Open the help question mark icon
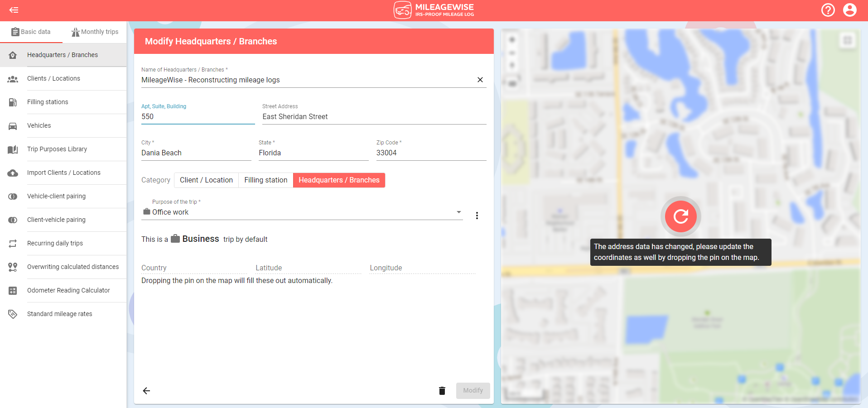Image resolution: width=868 pixels, height=408 pixels. point(828,10)
